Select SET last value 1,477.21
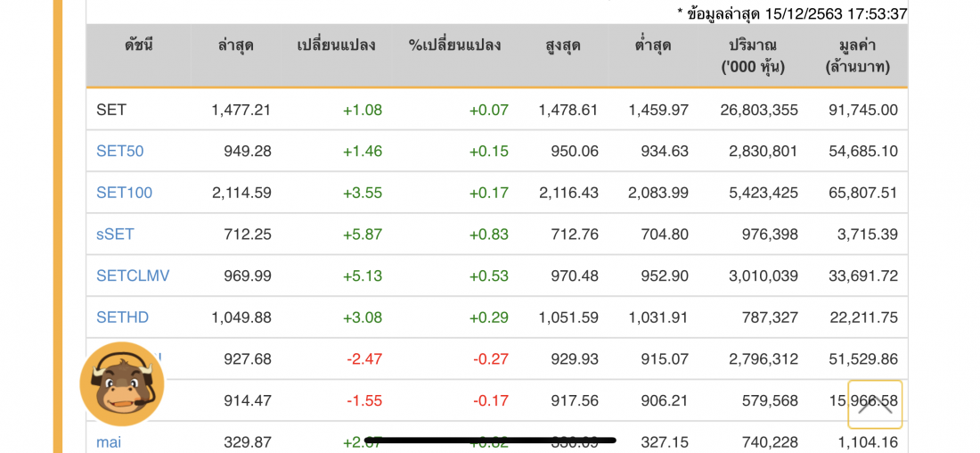Viewport: 980px width, 453px height. click(x=241, y=110)
